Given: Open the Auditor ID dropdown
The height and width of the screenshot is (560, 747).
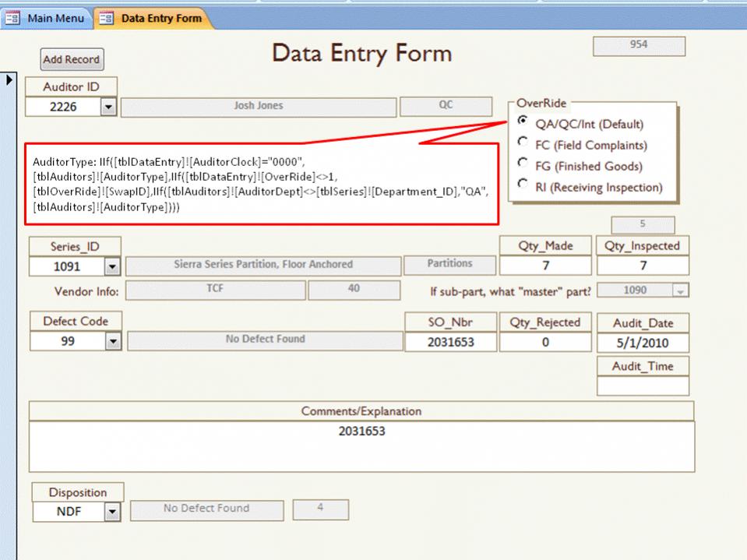Looking at the screenshot, I should (x=108, y=107).
